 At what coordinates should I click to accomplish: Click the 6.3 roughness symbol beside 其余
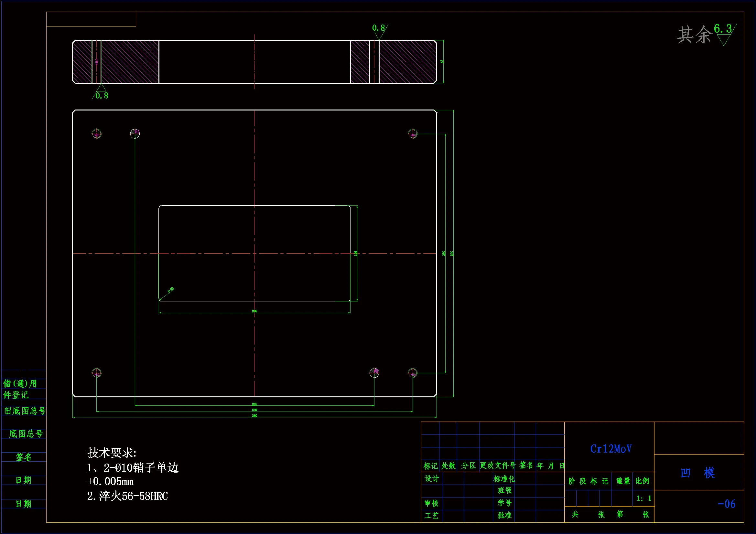[x=724, y=34]
